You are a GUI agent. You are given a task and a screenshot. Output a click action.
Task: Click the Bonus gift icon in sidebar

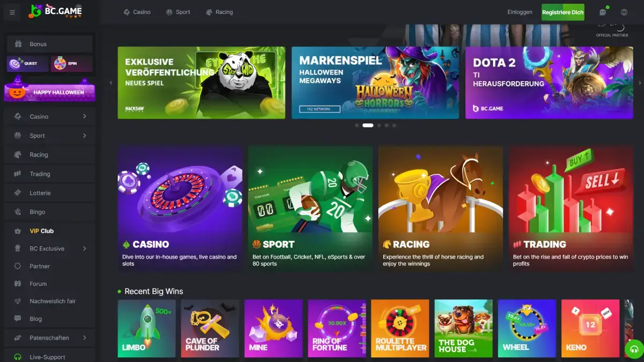pos(18,44)
